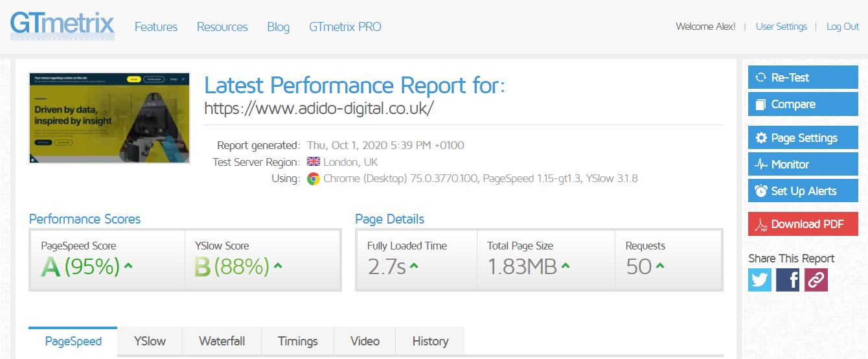Image resolution: width=868 pixels, height=359 pixels.
Task: Click the UK flag icon
Action: pyautogui.click(x=314, y=162)
